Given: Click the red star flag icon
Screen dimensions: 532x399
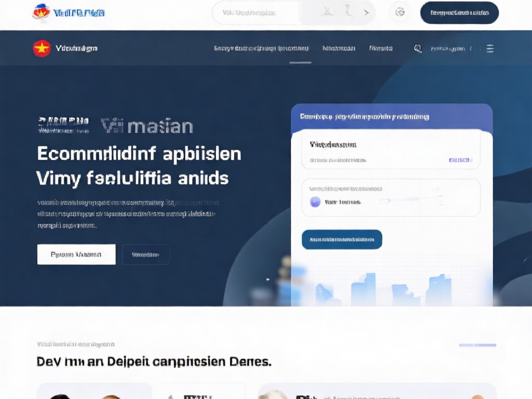Looking at the screenshot, I should (x=42, y=48).
